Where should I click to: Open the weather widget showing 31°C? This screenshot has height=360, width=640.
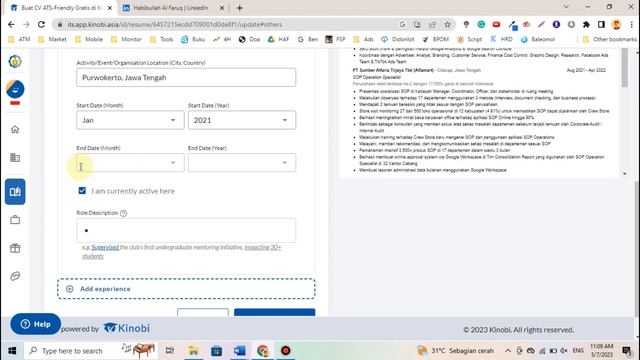pyautogui.click(x=456, y=351)
